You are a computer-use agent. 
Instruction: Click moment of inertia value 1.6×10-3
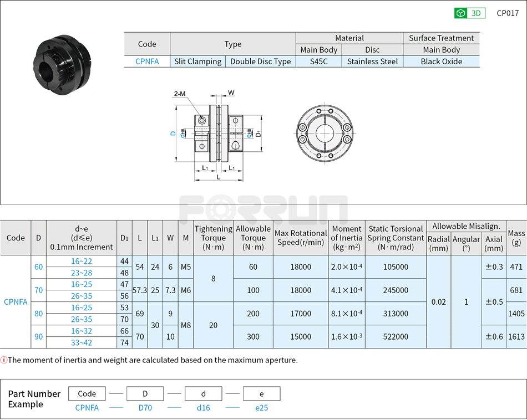(347, 337)
